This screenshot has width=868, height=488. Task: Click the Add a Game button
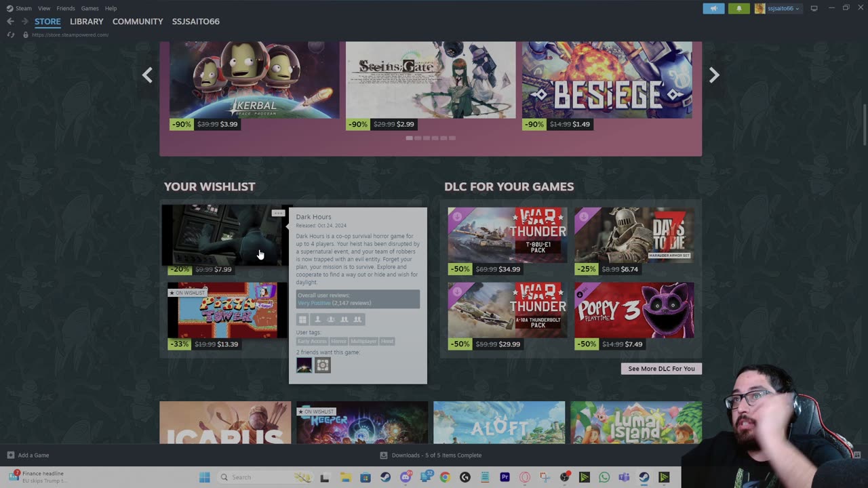point(28,455)
